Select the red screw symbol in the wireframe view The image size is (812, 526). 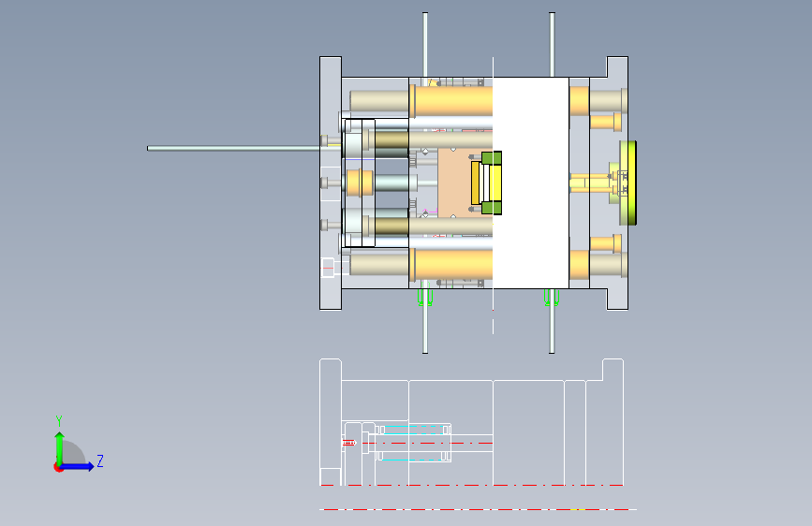(x=349, y=443)
